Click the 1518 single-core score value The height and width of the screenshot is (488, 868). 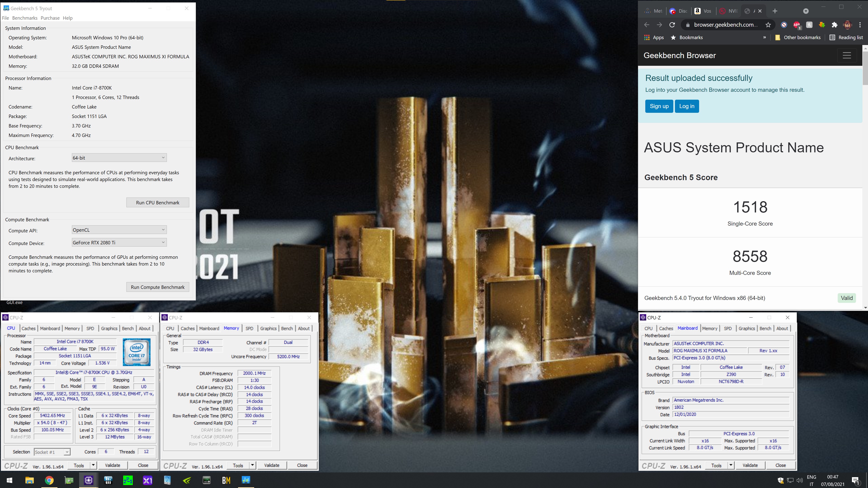pos(750,207)
